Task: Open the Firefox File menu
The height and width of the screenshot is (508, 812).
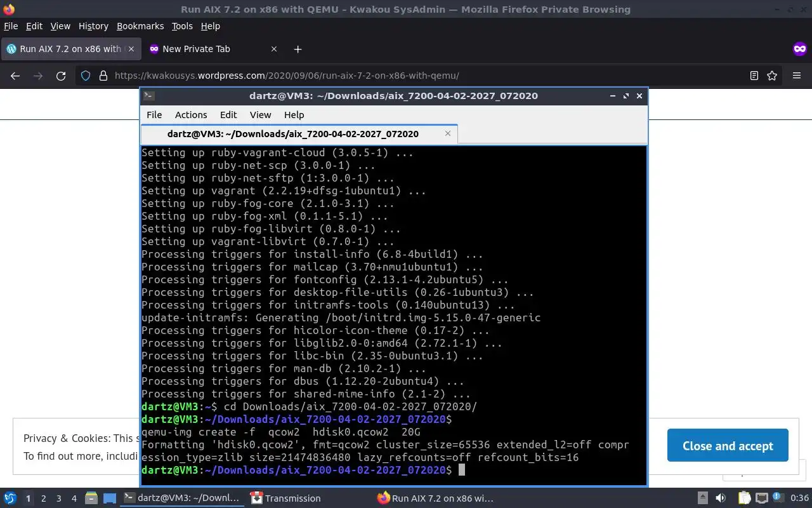Action: 11,26
